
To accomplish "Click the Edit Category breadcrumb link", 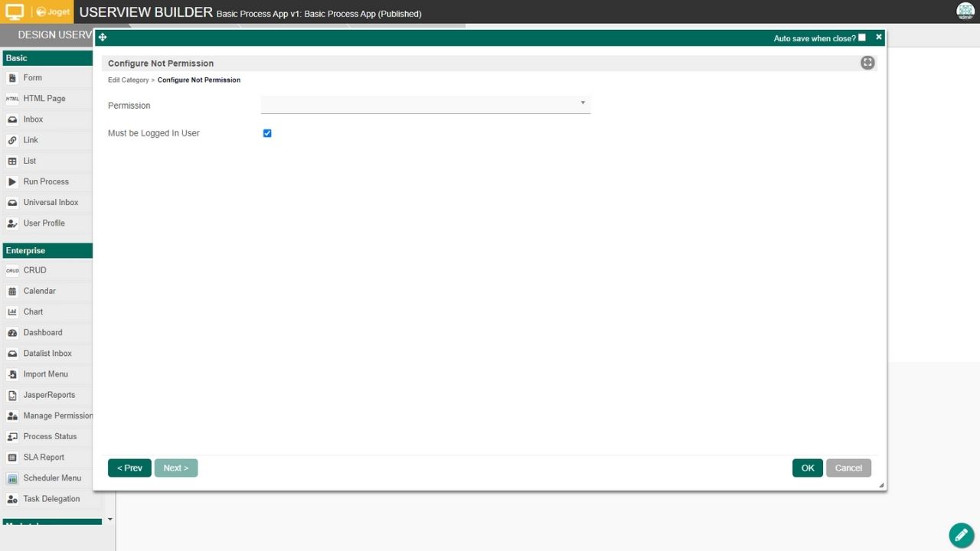I will (128, 80).
